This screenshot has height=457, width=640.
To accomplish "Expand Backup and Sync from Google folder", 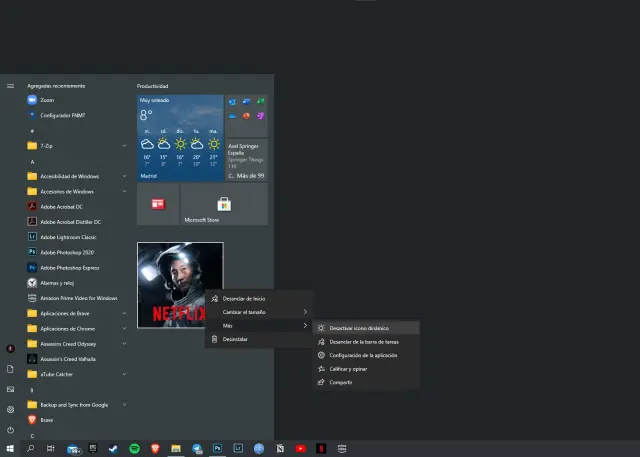I will coord(75,405).
